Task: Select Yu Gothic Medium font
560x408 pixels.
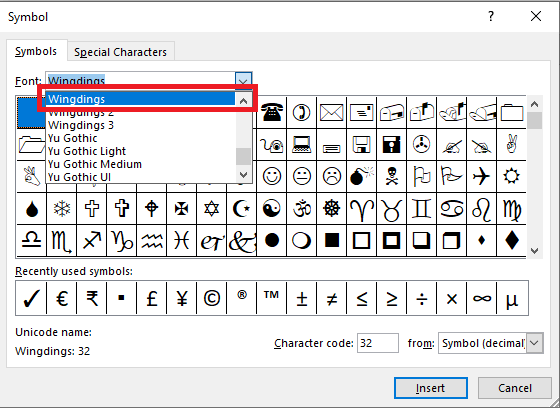Action: point(140,164)
